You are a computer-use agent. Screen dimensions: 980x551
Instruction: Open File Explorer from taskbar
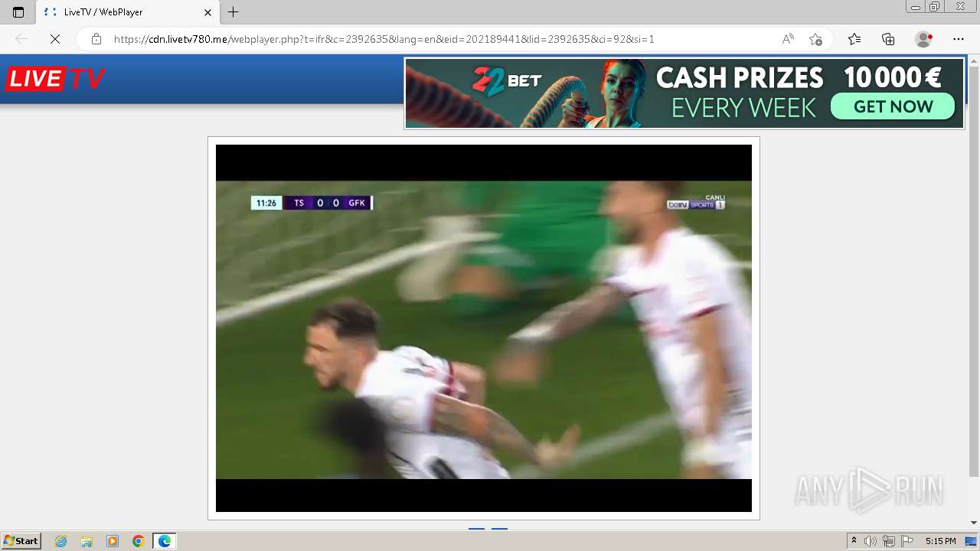87,541
